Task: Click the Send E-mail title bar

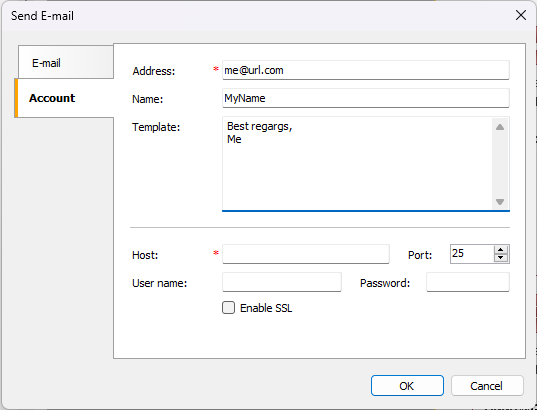Action: pos(257,16)
